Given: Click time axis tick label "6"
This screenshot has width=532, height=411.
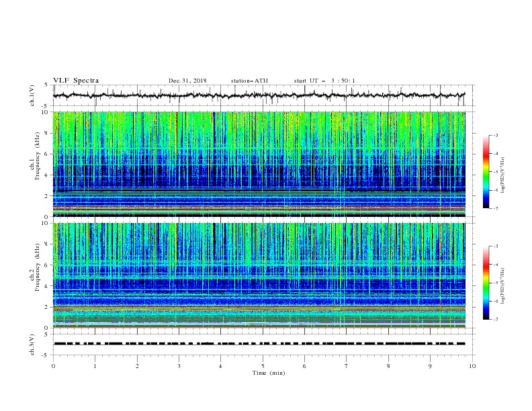Looking at the screenshot, I should [x=304, y=366].
